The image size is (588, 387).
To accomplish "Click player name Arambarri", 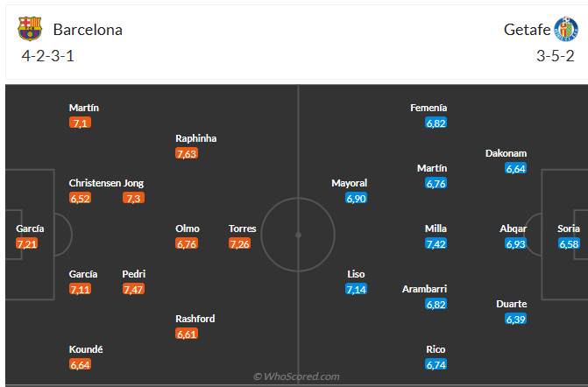I will pos(424,288).
